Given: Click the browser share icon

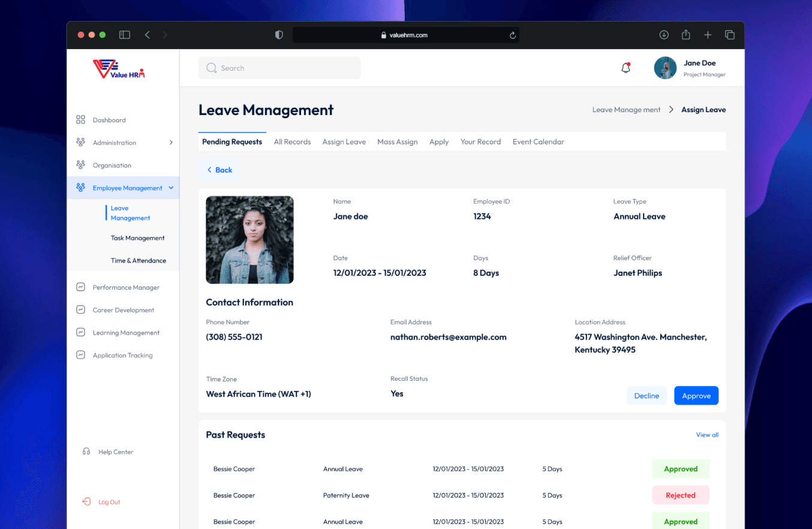Looking at the screenshot, I should (686, 35).
